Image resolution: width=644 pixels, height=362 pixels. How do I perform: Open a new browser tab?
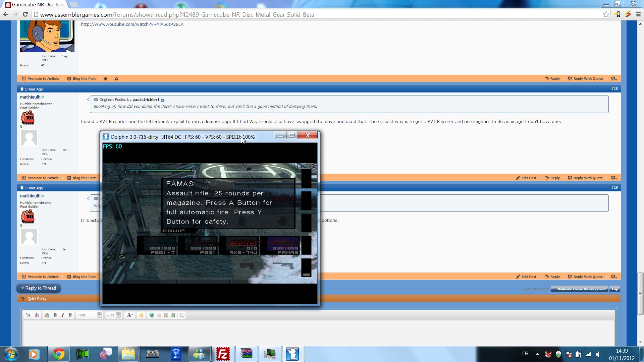tap(74, 4)
